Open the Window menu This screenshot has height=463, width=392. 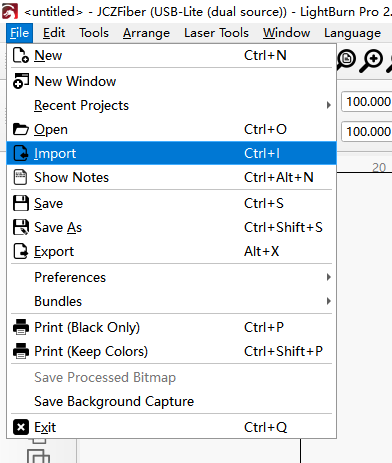point(286,33)
